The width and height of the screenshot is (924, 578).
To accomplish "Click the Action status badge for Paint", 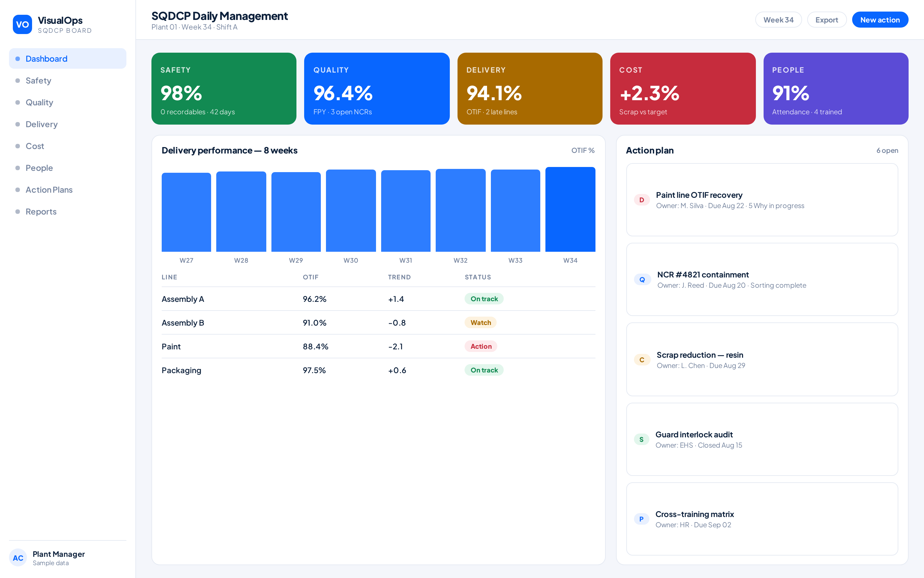I will pyautogui.click(x=481, y=346).
